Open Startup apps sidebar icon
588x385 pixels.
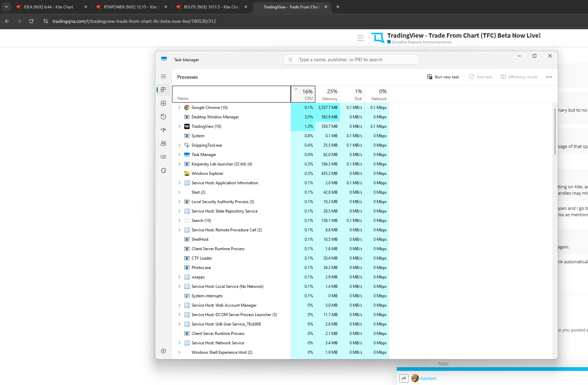coord(163,130)
